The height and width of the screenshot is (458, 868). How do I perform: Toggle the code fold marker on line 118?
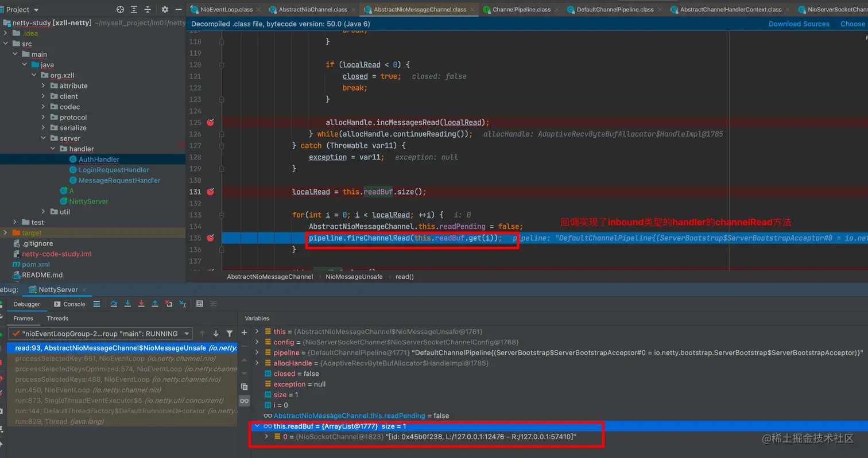point(222,41)
